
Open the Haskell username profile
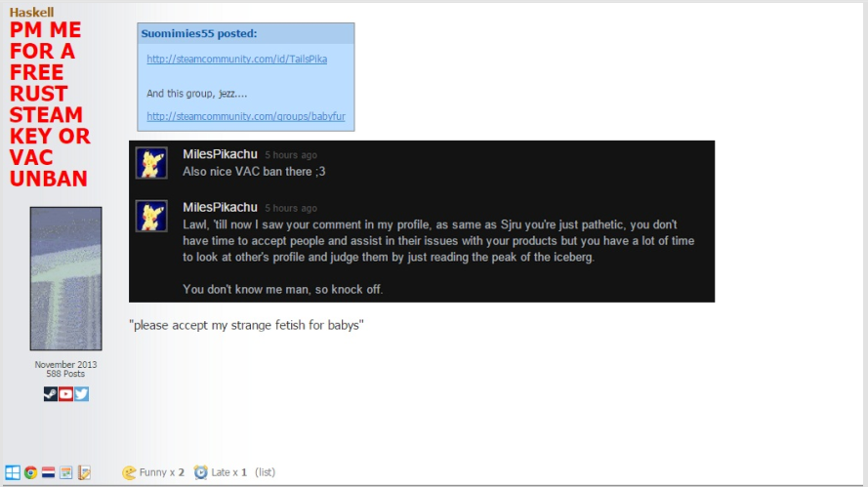tap(31, 12)
